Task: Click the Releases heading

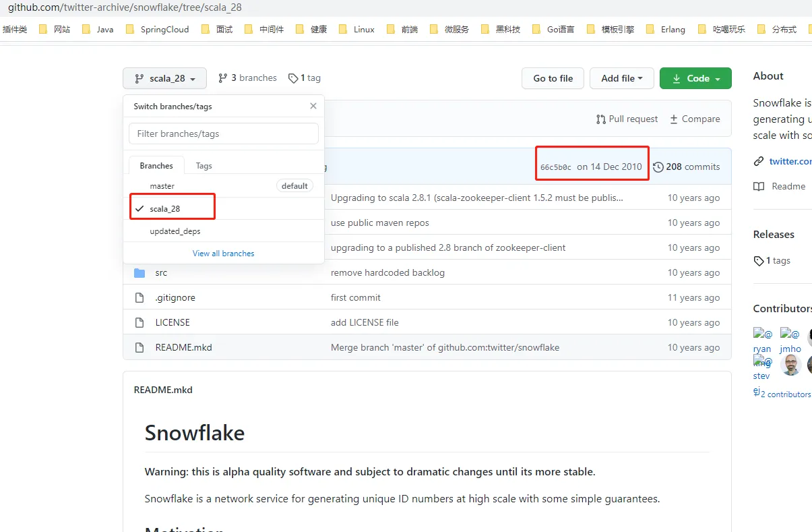Action: point(774,234)
